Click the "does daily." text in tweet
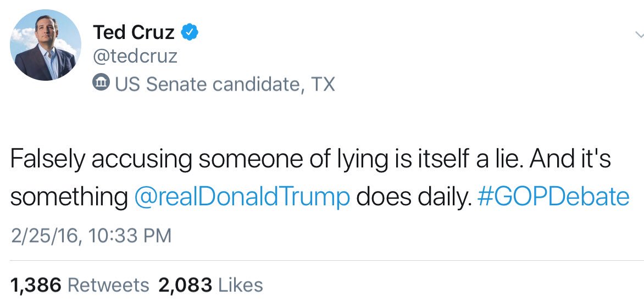Viewport: 644px width, 308px height. coord(414,198)
